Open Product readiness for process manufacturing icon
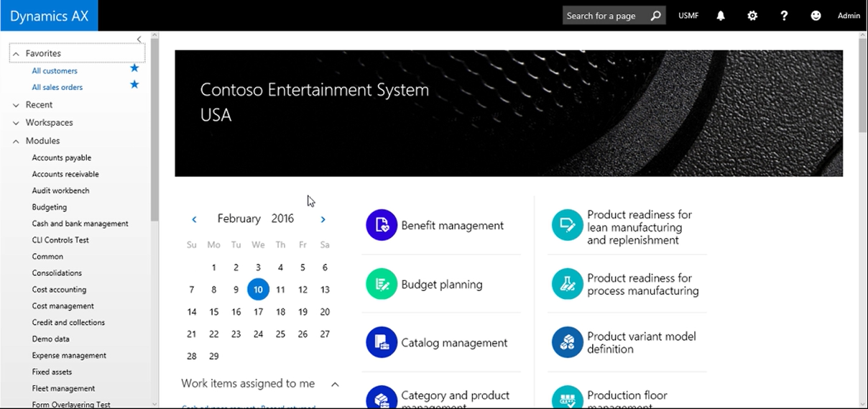 [567, 284]
